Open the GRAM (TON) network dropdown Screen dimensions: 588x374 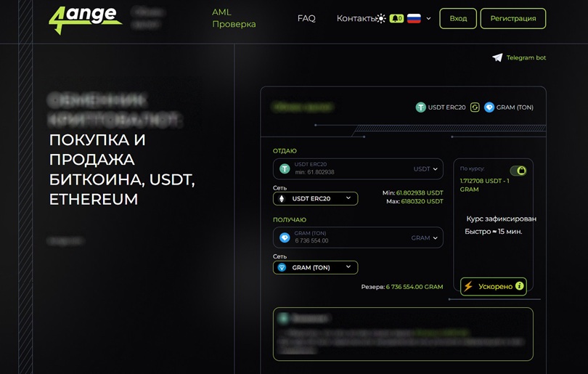[x=315, y=267]
